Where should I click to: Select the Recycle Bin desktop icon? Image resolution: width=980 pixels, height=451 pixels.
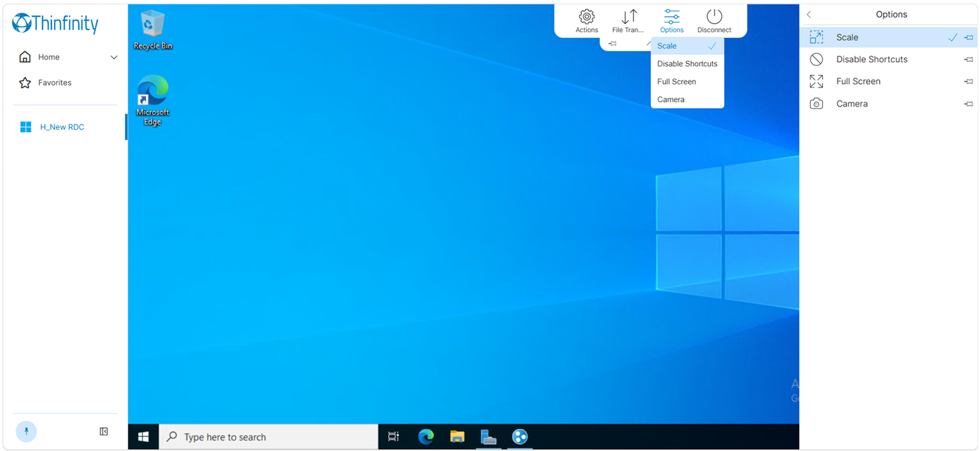tap(153, 30)
